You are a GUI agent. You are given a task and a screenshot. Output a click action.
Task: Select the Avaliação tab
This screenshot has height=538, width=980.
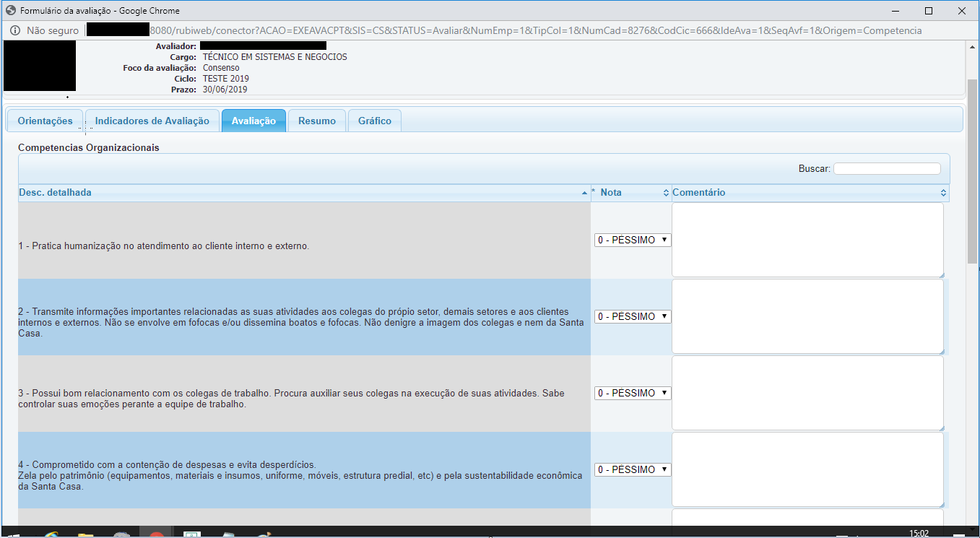point(253,121)
